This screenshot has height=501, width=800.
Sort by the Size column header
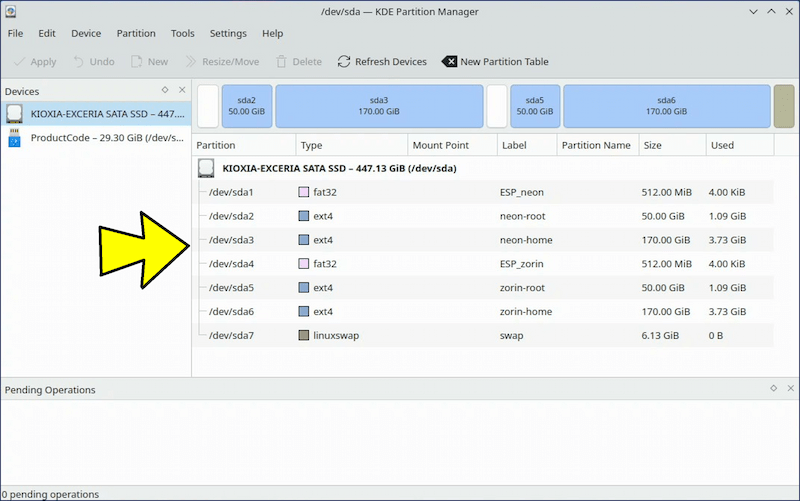coord(652,145)
